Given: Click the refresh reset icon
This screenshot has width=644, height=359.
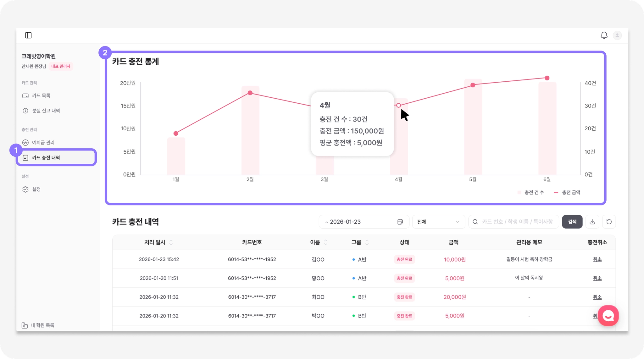Looking at the screenshot, I should point(609,222).
